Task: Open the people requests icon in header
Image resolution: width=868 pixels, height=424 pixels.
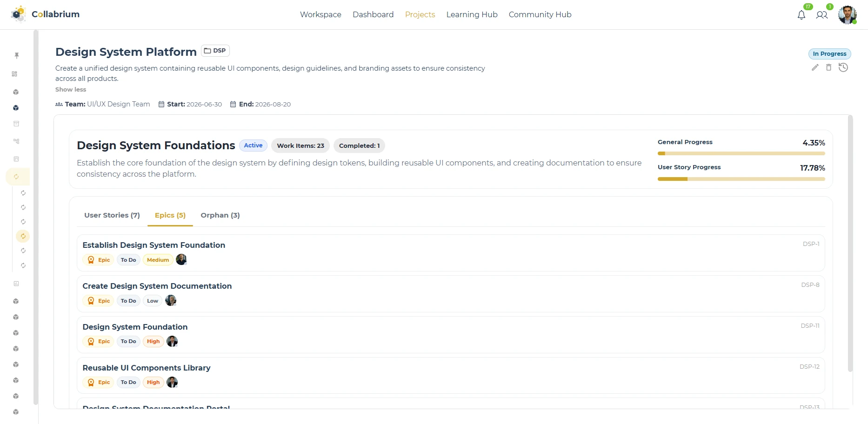Action: tap(822, 15)
